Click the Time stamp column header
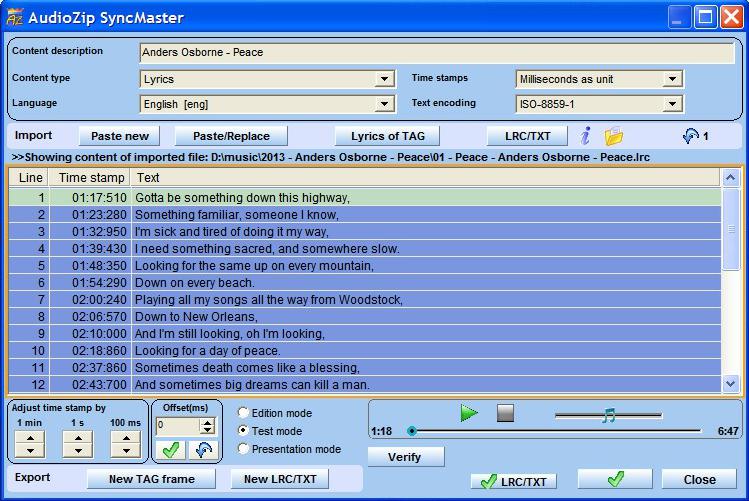This screenshot has width=749, height=501. click(x=89, y=178)
